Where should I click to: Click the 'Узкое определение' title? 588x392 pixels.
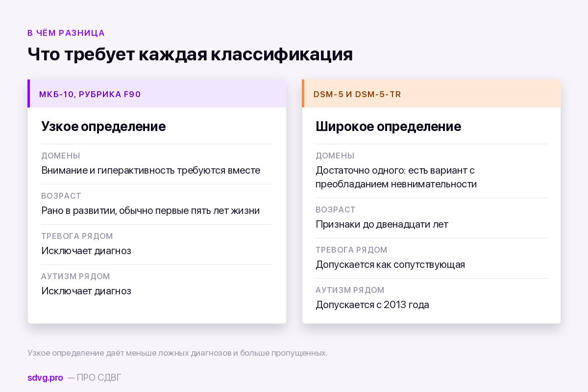pyautogui.click(x=103, y=126)
